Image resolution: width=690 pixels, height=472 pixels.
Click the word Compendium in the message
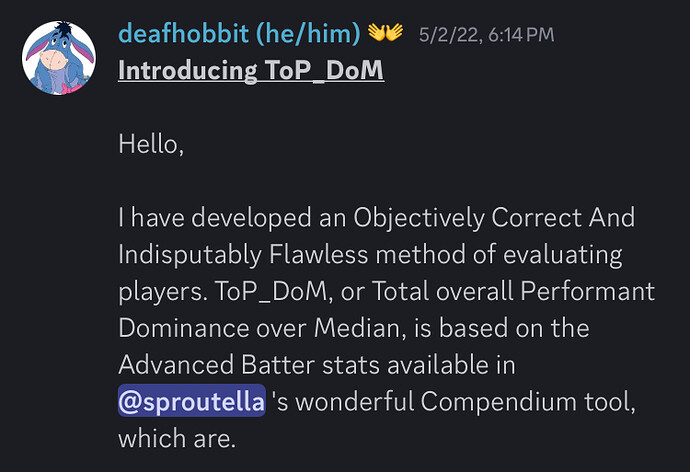[498, 402]
